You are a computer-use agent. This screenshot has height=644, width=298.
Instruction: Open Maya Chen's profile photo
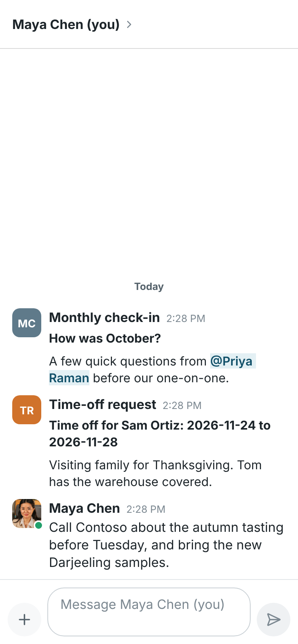point(27,514)
